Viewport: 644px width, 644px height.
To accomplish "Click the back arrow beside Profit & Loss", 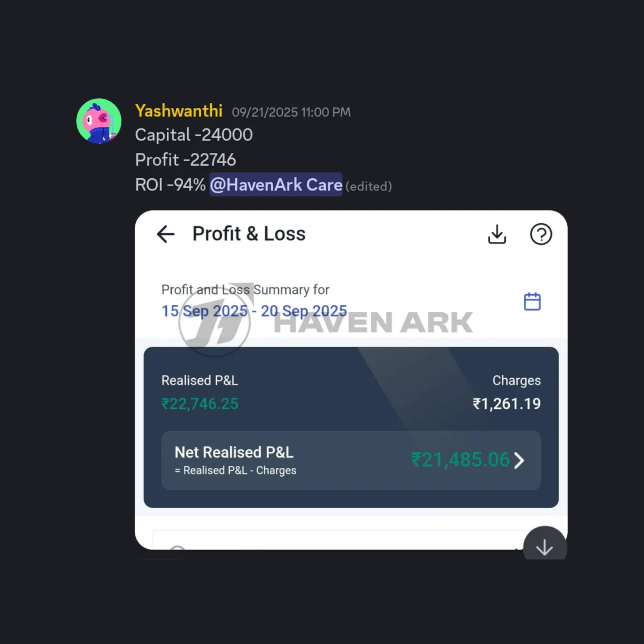I will (x=166, y=234).
